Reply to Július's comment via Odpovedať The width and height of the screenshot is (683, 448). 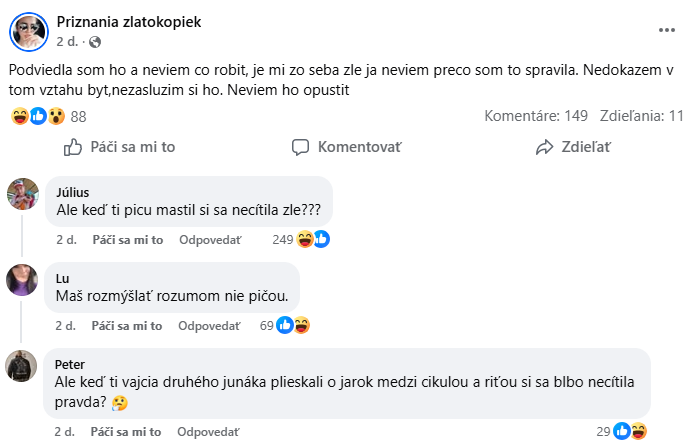pos(210,240)
